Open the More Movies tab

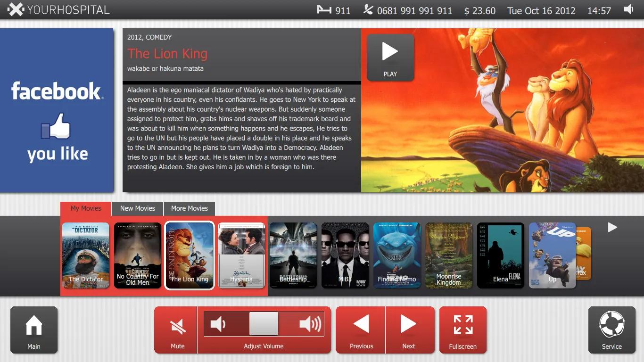190,208
